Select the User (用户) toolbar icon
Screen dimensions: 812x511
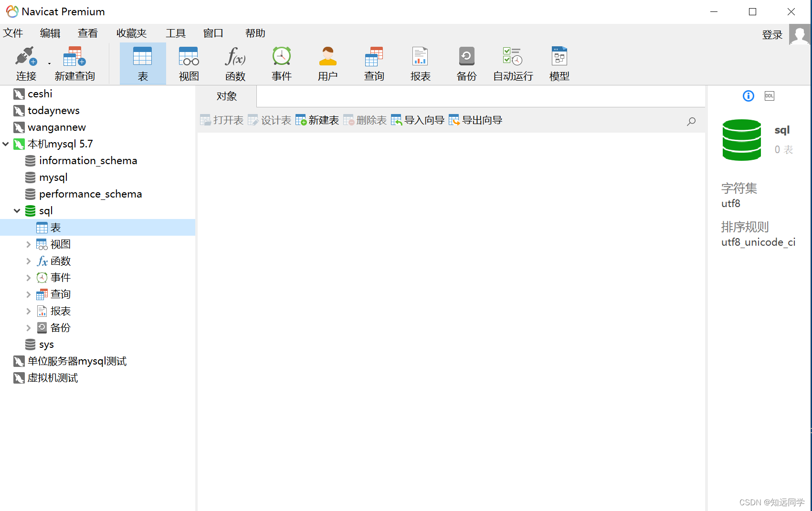pyautogui.click(x=328, y=64)
